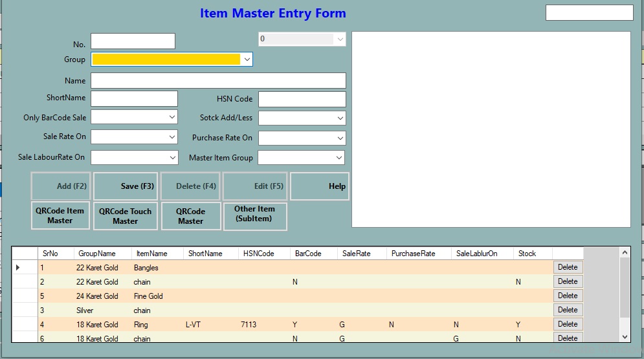
Task: Sort grid by GroupName column header
Action: [x=97, y=254]
